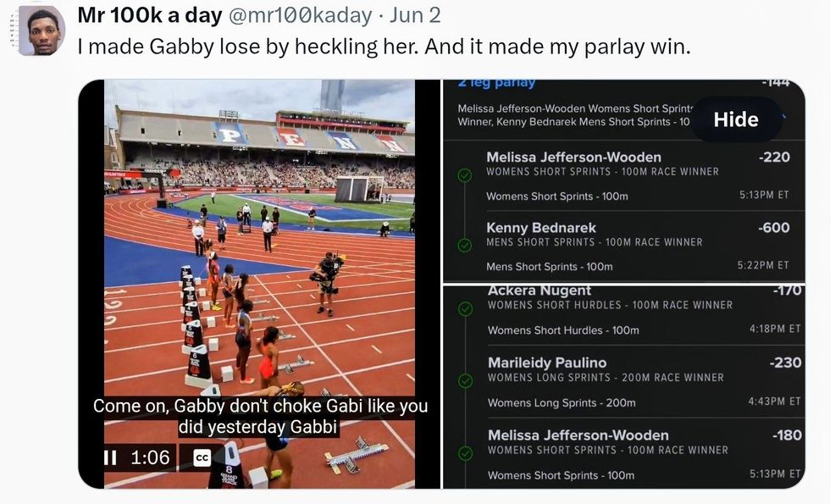Pause the video

pos(110,458)
